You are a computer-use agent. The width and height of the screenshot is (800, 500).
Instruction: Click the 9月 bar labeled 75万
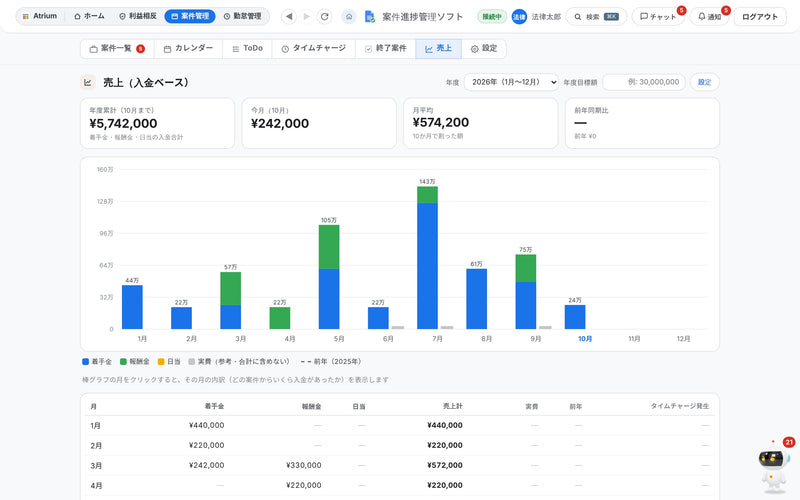[x=526, y=292]
